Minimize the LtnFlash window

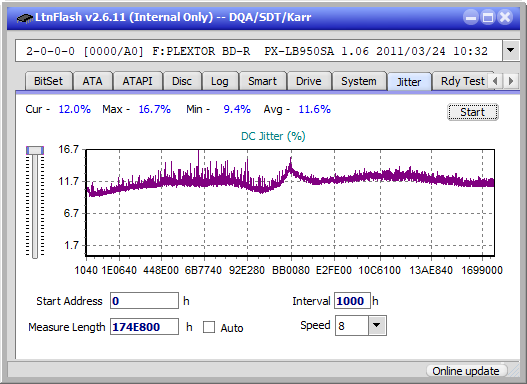(471, 17)
